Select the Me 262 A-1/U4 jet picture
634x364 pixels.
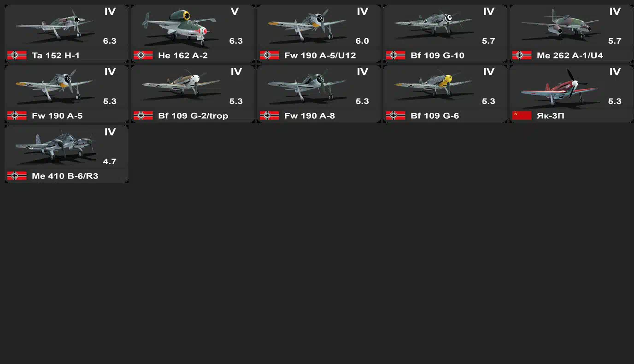point(560,26)
